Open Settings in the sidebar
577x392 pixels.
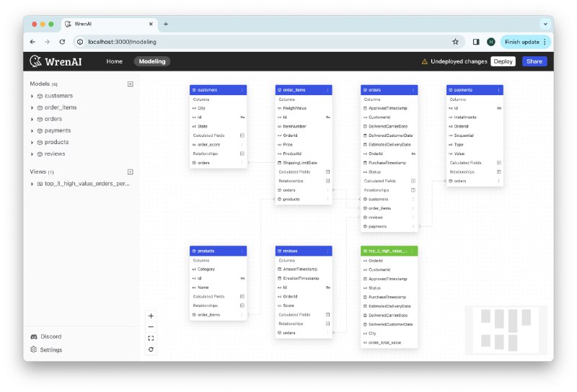click(46, 349)
